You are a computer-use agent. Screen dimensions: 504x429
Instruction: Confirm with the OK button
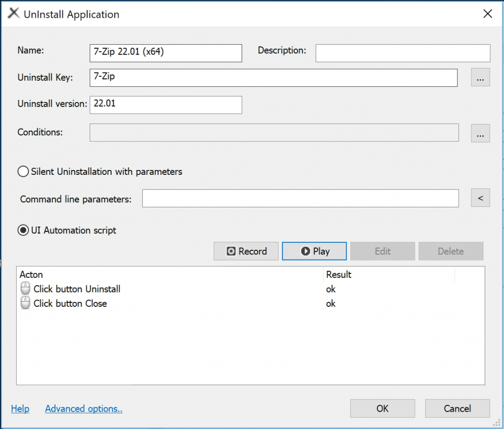(382, 408)
